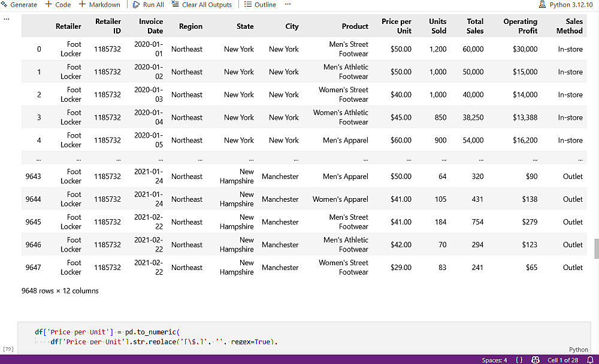Viewport: 599px width, 364px height.
Task: Click the $30,000 operating profit value
Action: (x=525, y=49)
